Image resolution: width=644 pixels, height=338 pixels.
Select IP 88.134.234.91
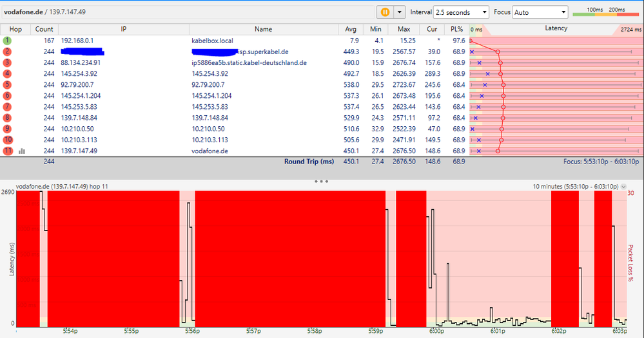[81, 62]
